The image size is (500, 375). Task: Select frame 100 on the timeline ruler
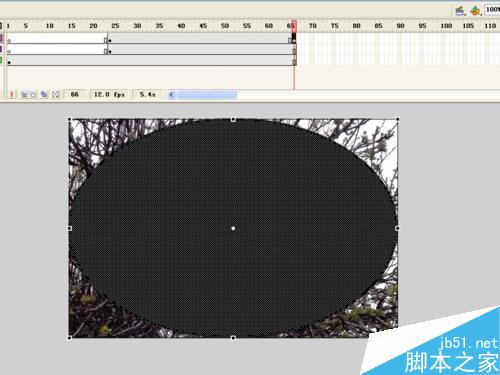pyautogui.click(x=446, y=26)
